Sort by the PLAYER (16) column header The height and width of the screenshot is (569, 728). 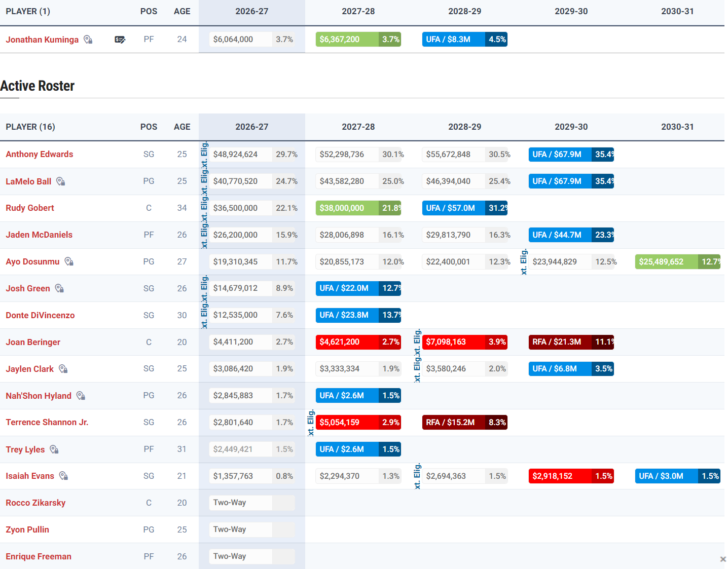pyautogui.click(x=30, y=127)
